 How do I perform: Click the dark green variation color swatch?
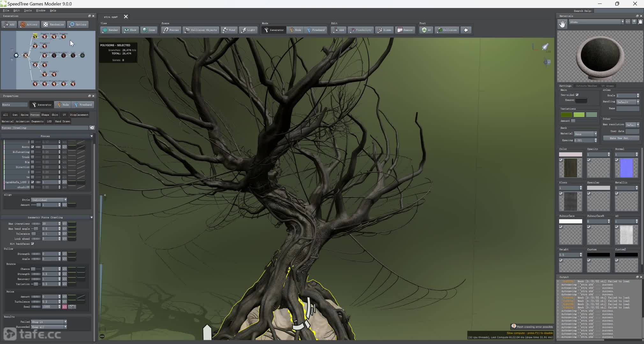566,115
